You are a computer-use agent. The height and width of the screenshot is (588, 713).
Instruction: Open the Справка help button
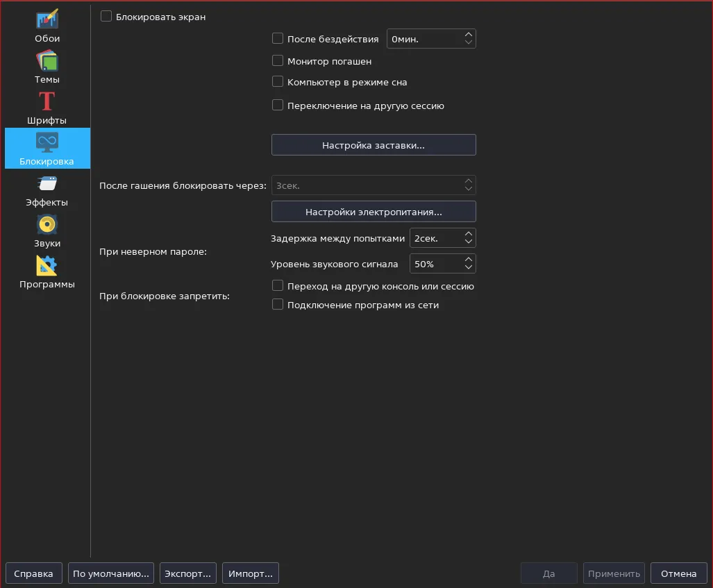(33, 573)
